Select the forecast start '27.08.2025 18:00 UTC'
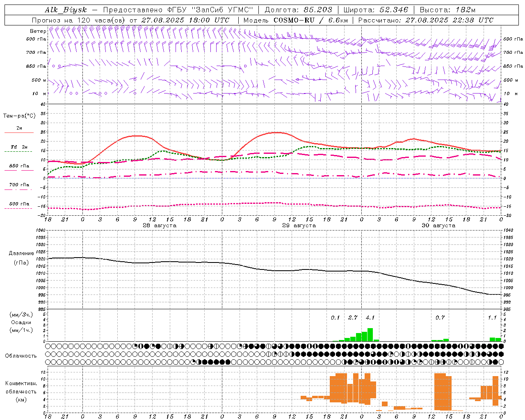Image resolution: width=525 pixels, height=420 pixels. (x=185, y=20)
